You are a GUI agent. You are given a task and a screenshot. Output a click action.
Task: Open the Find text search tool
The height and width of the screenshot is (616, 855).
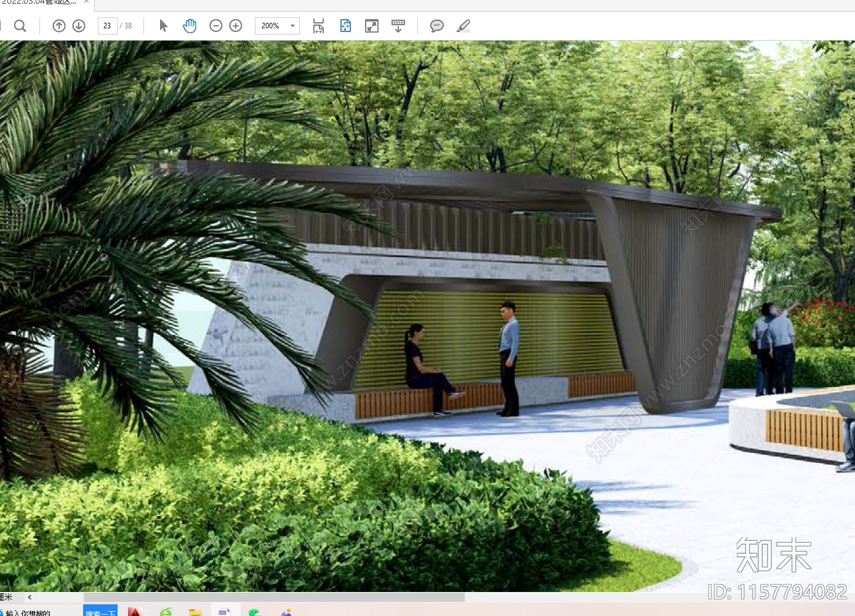coord(20,26)
